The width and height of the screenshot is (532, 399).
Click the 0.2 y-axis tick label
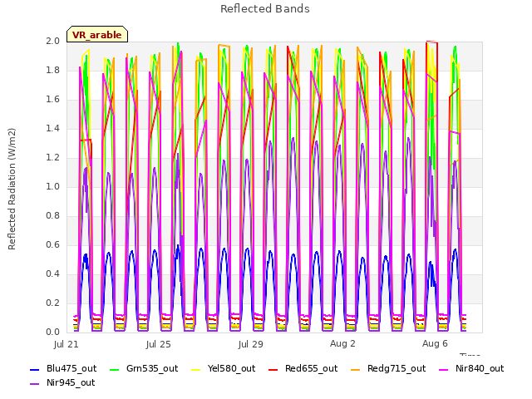[x=52, y=303]
